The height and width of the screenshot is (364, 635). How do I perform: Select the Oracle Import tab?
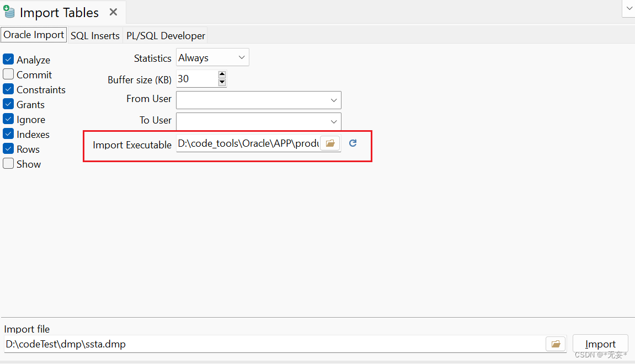coord(33,34)
